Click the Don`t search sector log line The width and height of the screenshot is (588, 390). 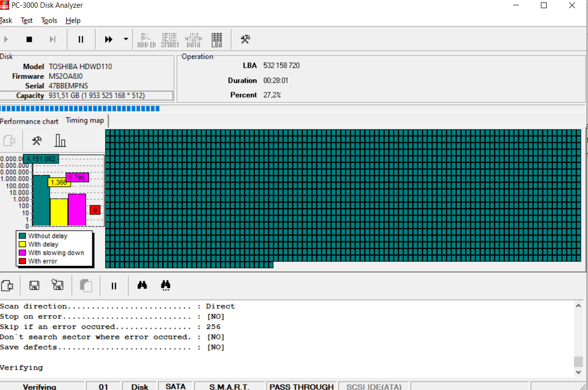click(x=112, y=337)
